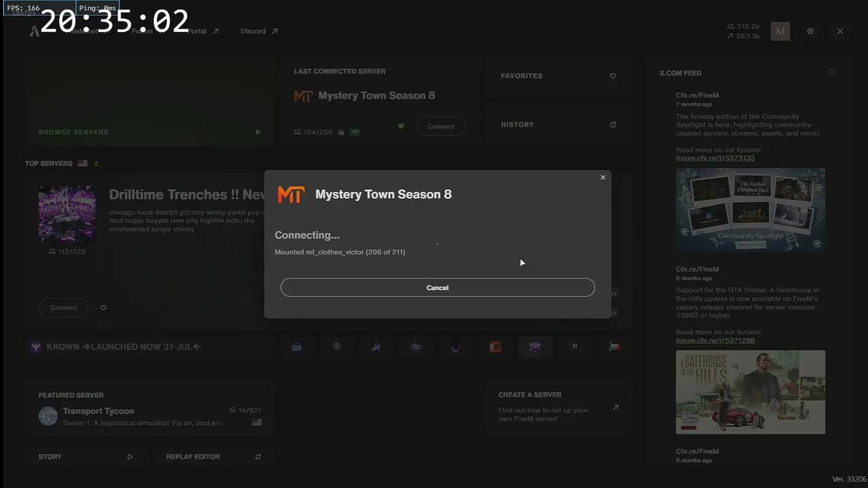This screenshot has height=488, width=868.
Task: Select red square server icon in strip
Action: pyautogui.click(x=496, y=347)
